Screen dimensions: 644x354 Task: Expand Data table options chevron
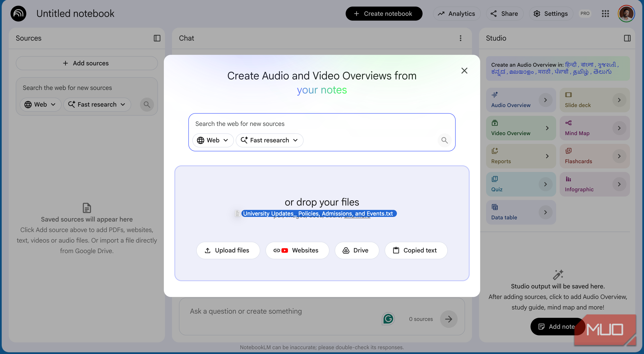click(x=545, y=212)
